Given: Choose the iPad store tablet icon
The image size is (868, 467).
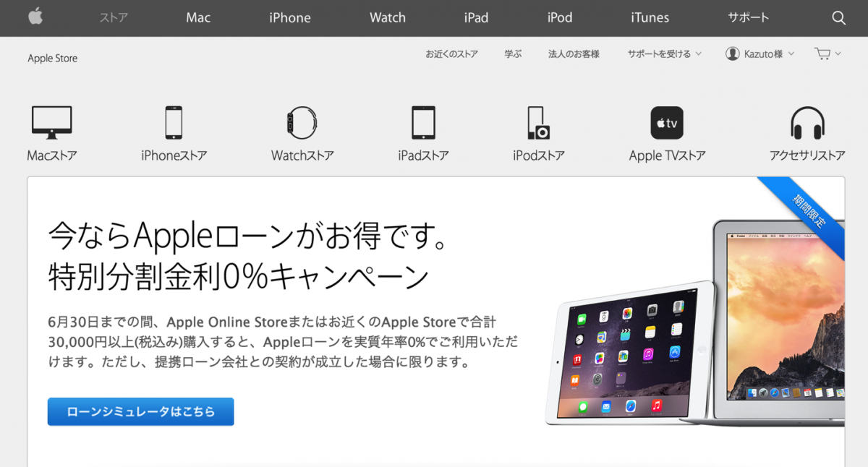Looking at the screenshot, I should coord(423,122).
